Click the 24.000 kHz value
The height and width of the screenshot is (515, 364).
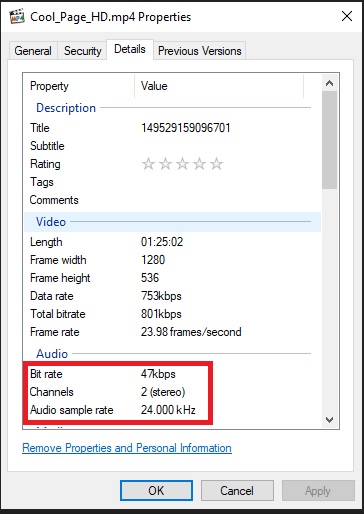click(168, 410)
